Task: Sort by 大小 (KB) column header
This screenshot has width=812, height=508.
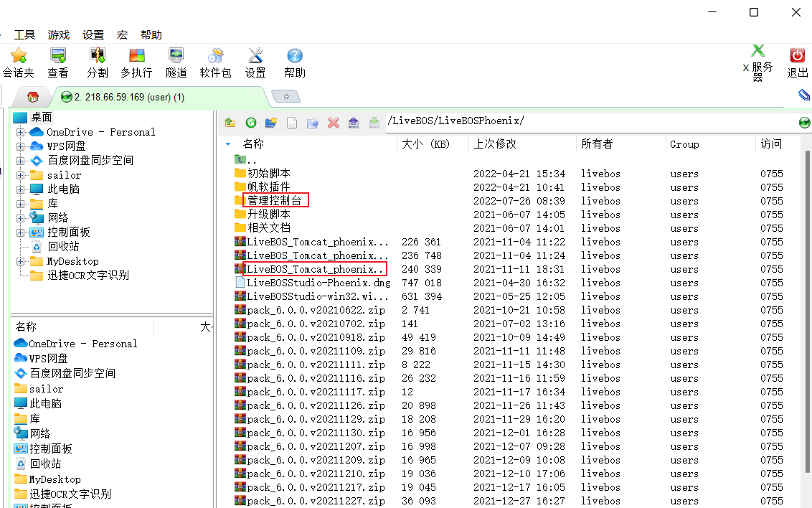Action: tap(425, 144)
